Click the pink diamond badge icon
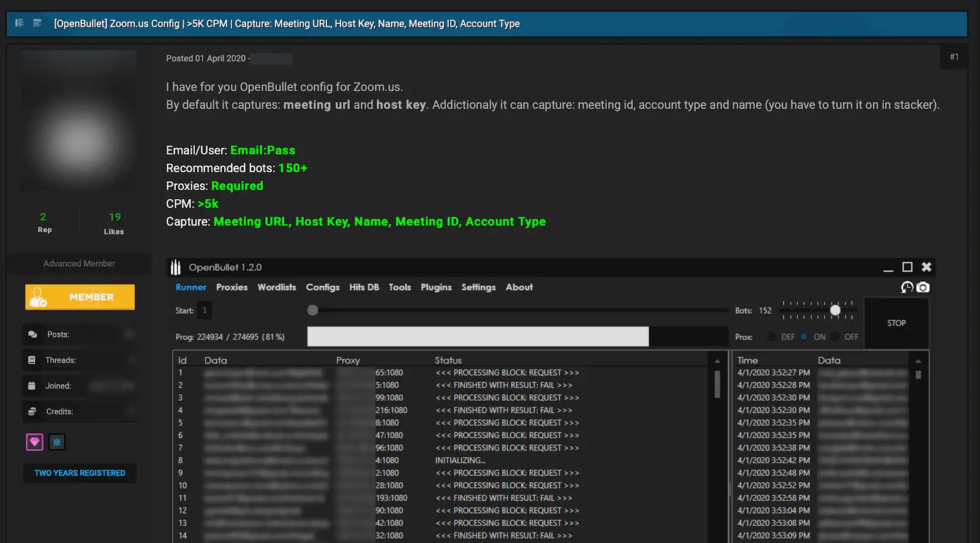980x543 pixels. click(x=34, y=442)
